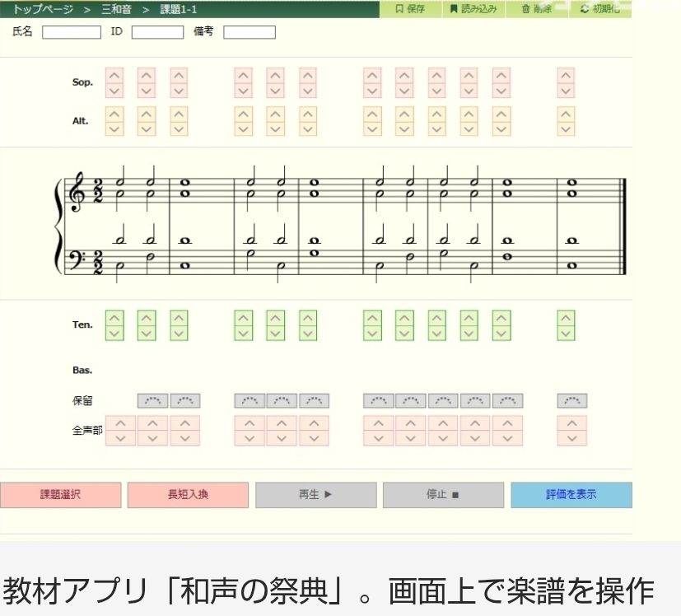681x616 pixels.
Task: Click the 削除 (delete) trash button
Action: (536, 9)
